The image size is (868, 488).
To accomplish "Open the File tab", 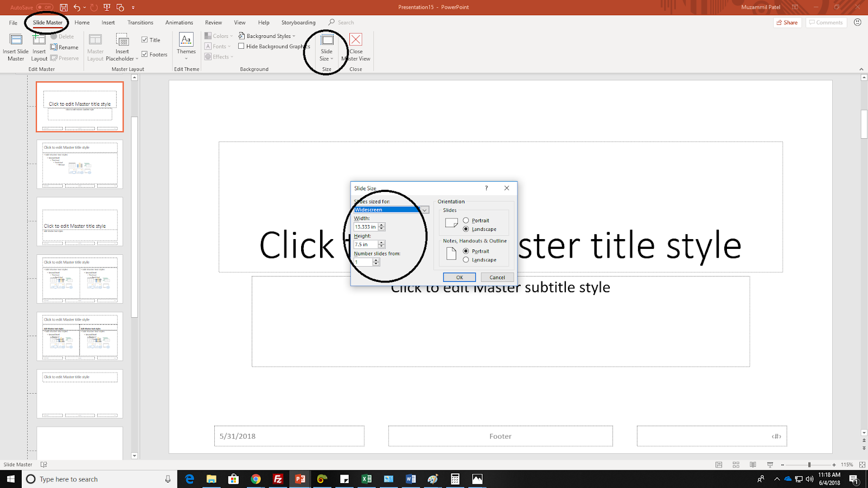I will click(x=13, y=23).
